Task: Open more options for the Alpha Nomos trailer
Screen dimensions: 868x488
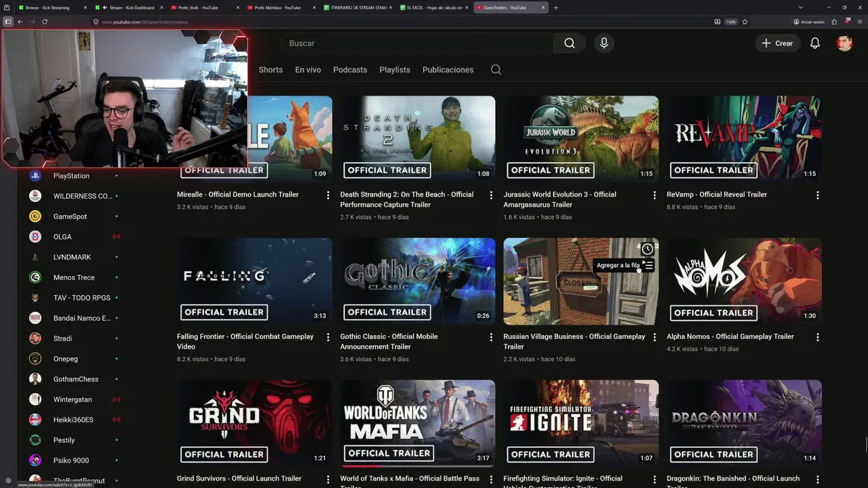Action: click(x=818, y=337)
